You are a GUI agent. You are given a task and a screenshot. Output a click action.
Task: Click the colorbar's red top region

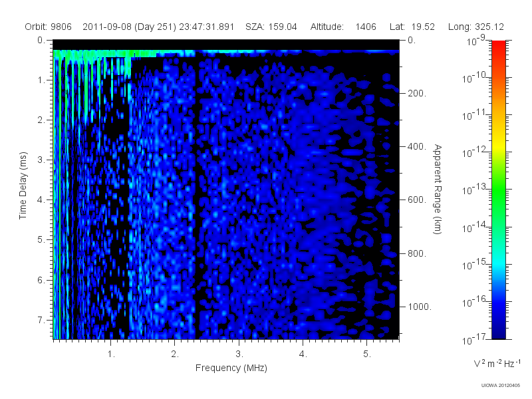tap(499, 51)
